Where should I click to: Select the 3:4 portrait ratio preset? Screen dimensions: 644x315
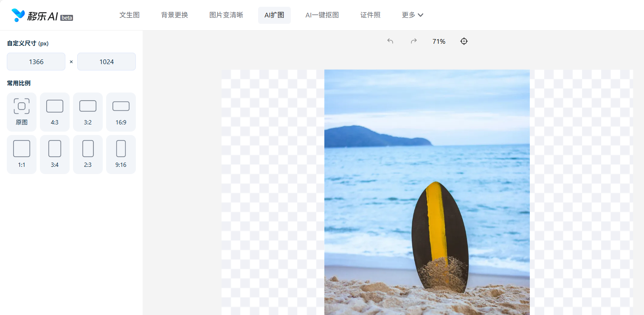pyautogui.click(x=55, y=154)
